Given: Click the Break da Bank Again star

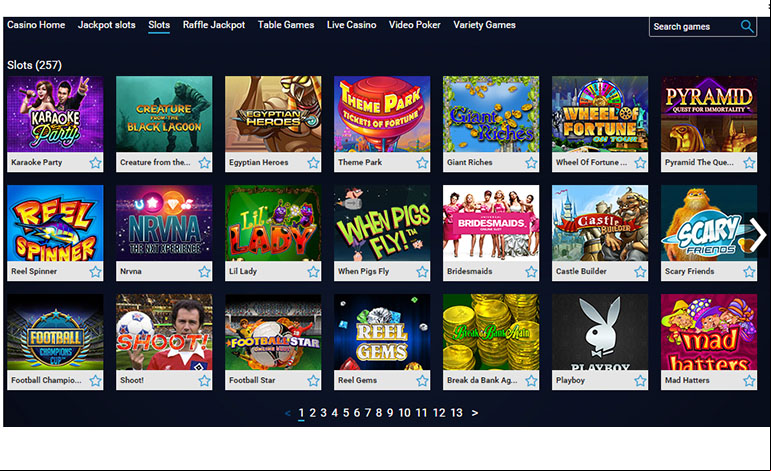Looking at the screenshot, I should coord(531,381).
